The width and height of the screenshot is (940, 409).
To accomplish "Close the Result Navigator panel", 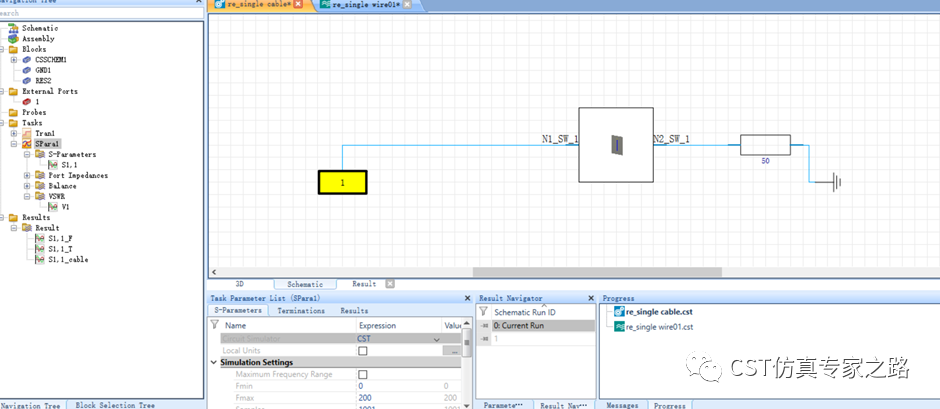I will coord(590,298).
